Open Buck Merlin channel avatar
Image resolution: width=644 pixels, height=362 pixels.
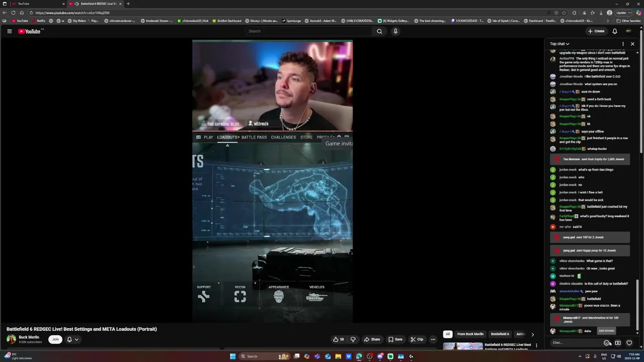click(11, 339)
